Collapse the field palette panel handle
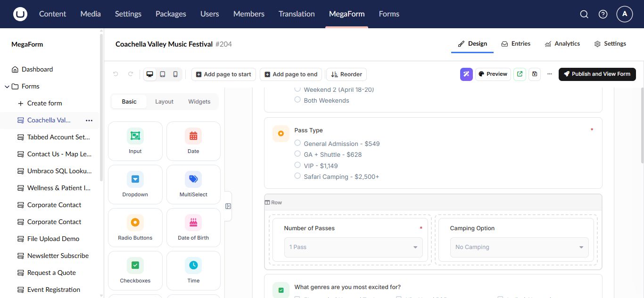 point(228,206)
